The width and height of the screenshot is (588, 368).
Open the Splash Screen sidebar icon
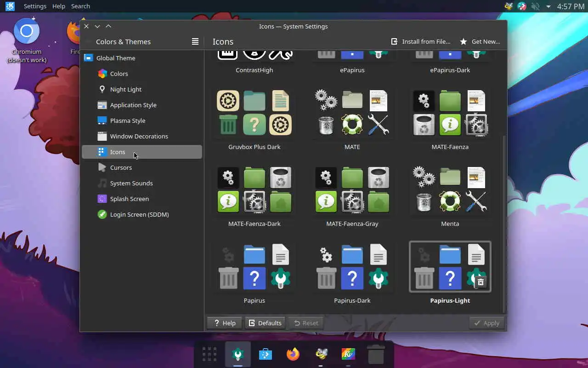point(102,199)
